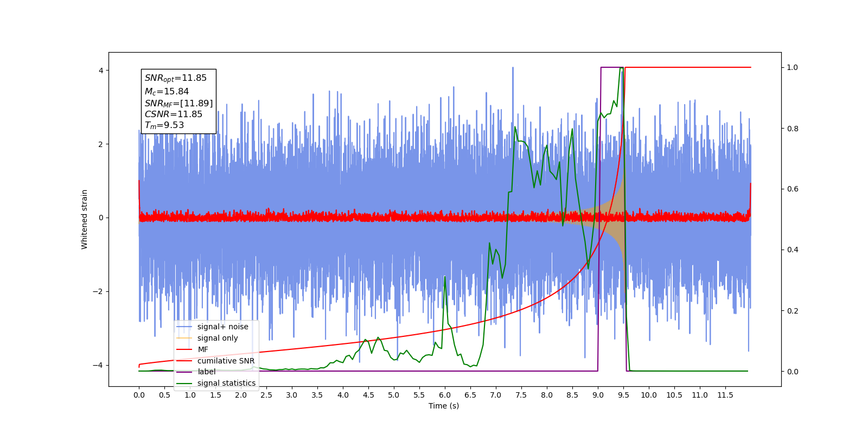This screenshot has height=434, width=868.
Task: Click the x-axis tick label 4.5
Action: 368,395
